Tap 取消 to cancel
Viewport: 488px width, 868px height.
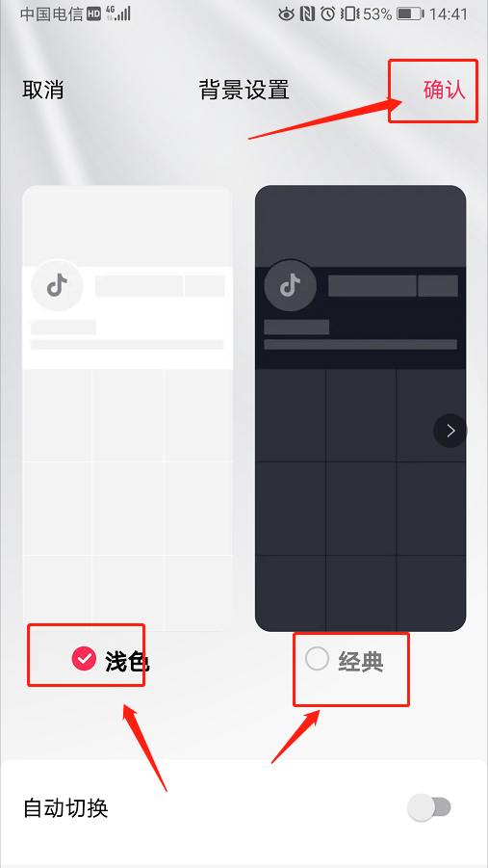coord(42,90)
